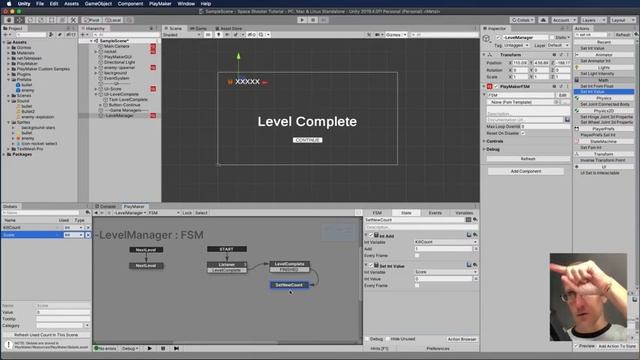Image resolution: width=640 pixels, height=360 pixels.
Task: Click the PlayMaker icon beside -LevelManager
Action: coord(153,116)
